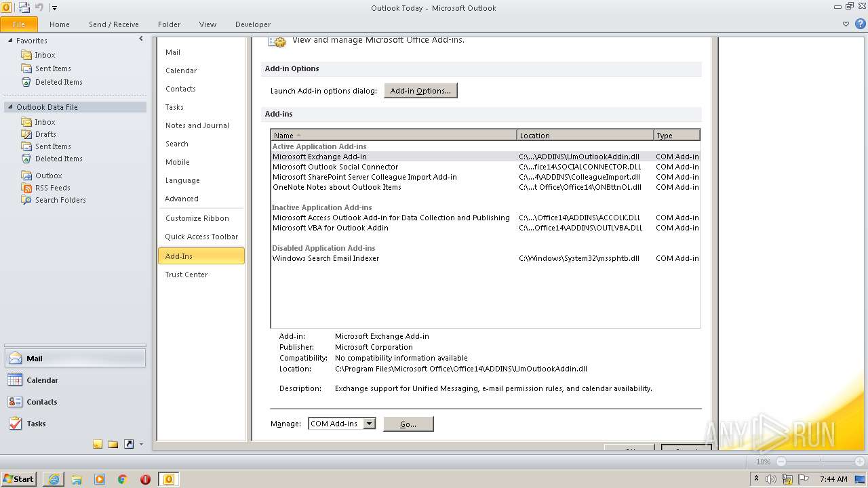Adjust the zoom slider in status bar
This screenshot has height=488, width=868.
click(x=821, y=462)
